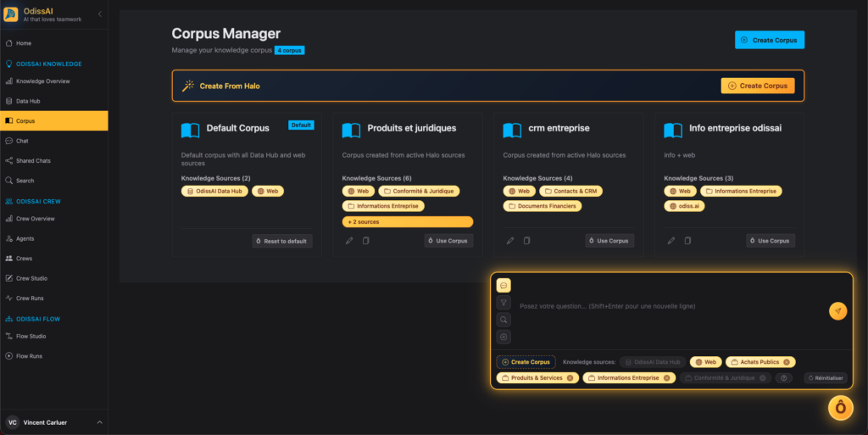Click the floating Halo orb button
This screenshot has width=868, height=435.
click(x=840, y=408)
